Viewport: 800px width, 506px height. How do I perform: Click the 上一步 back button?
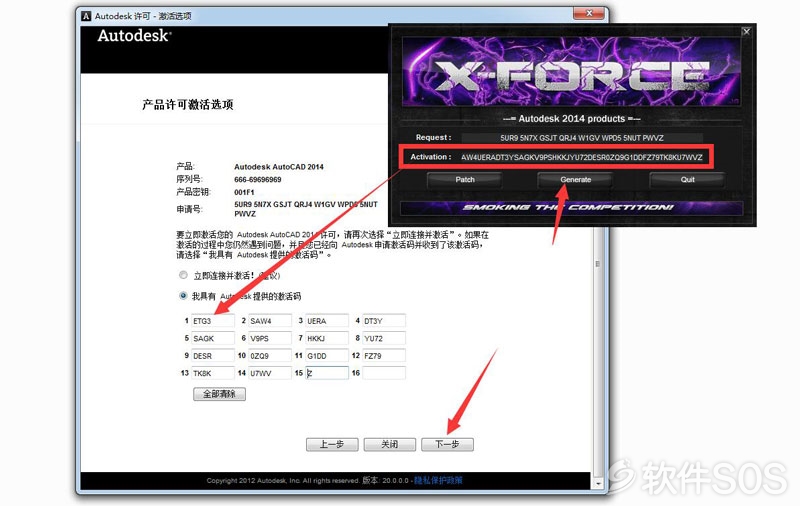pyautogui.click(x=332, y=444)
